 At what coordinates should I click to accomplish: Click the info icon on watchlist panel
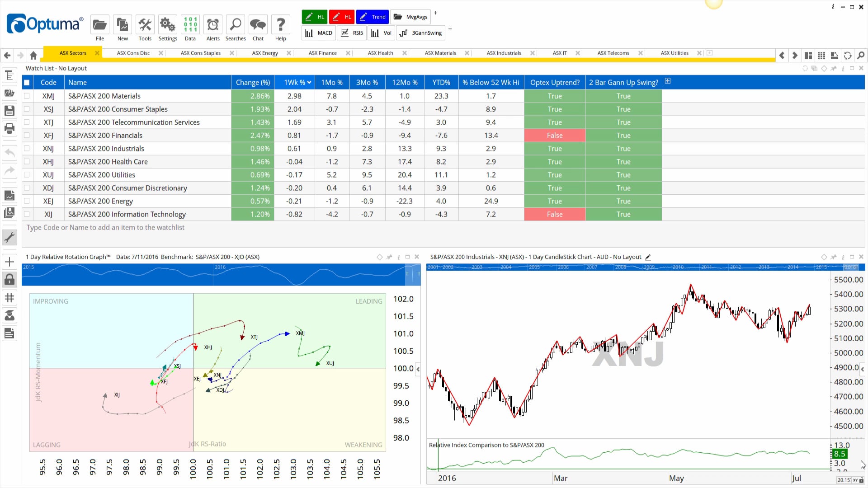coord(843,68)
